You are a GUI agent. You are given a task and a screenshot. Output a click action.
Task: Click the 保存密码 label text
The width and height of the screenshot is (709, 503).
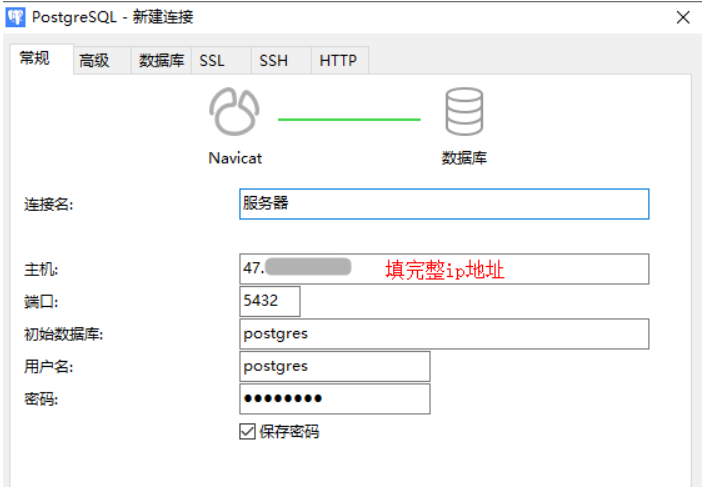click(289, 432)
